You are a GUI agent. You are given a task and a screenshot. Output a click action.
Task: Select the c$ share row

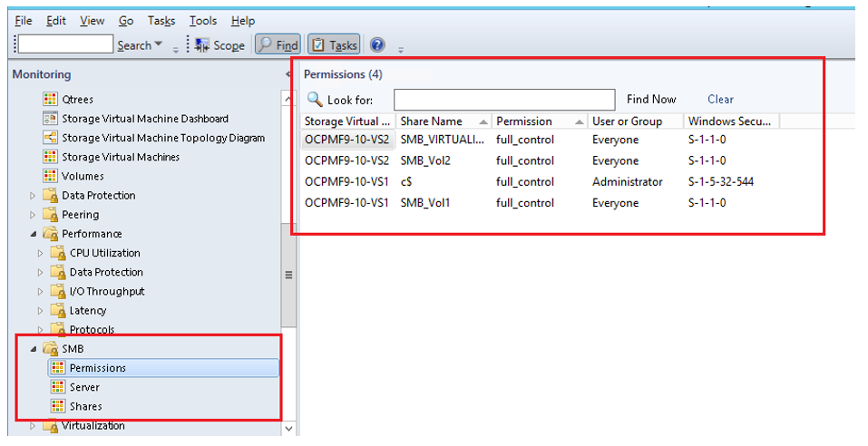click(x=541, y=182)
